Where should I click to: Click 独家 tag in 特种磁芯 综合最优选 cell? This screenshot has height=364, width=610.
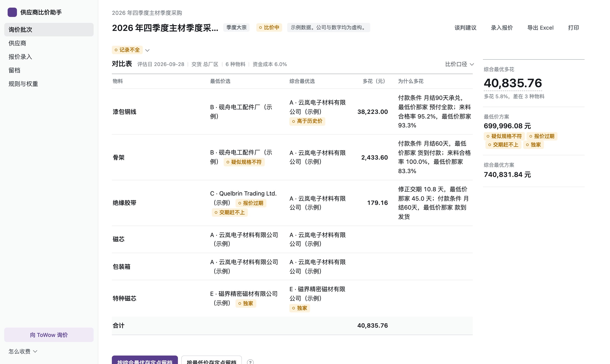point(299,308)
